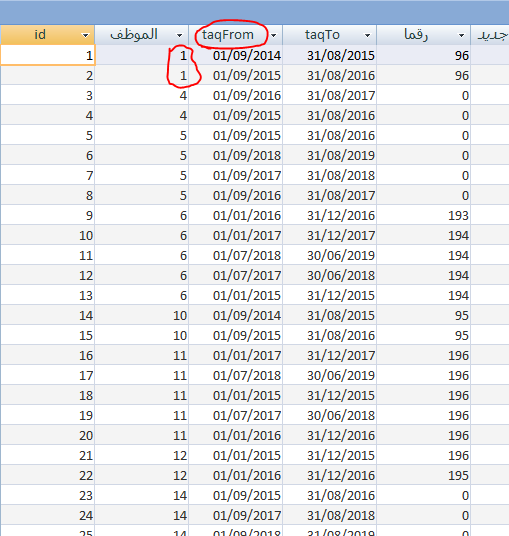Click taqFrom cell 01/09/2014 in first row
This screenshot has height=536, width=509.
(x=236, y=55)
